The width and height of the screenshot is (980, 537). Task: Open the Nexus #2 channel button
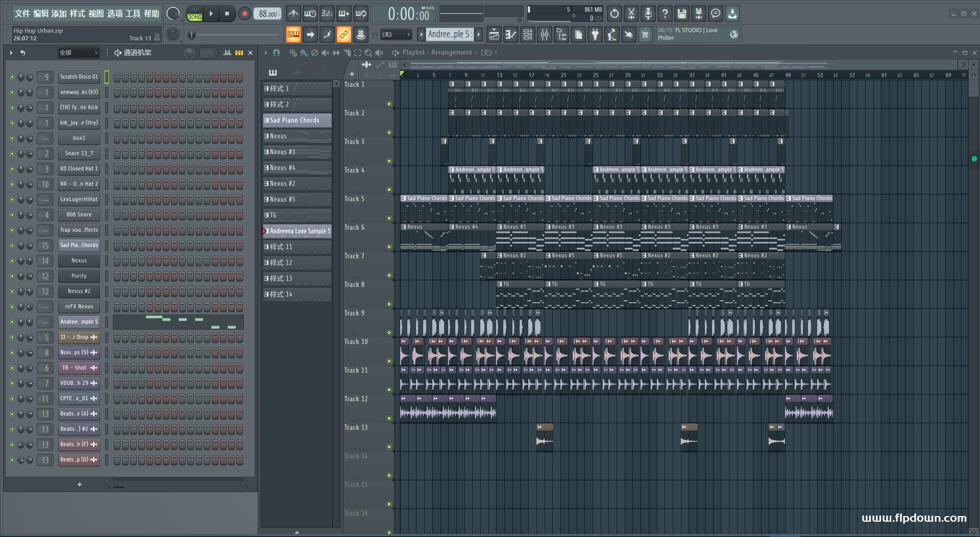79,291
